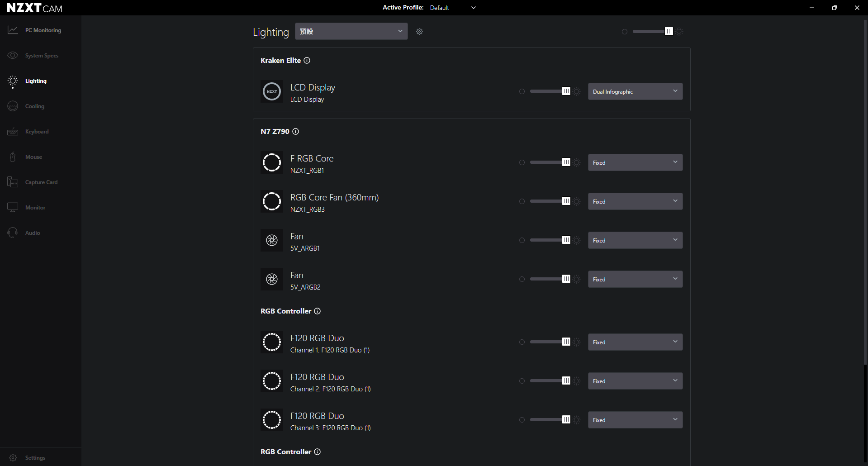The height and width of the screenshot is (466, 868).
Task: Click the first RGB Controller info icon
Action: 318,311
